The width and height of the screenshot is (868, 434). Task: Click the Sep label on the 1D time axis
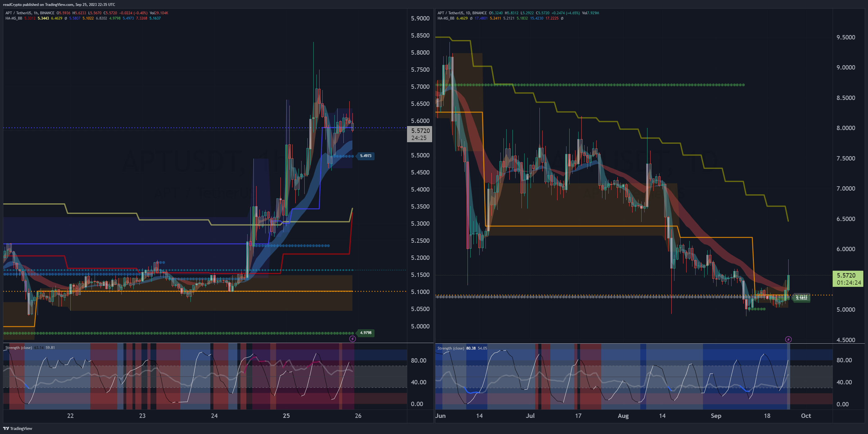(716, 415)
